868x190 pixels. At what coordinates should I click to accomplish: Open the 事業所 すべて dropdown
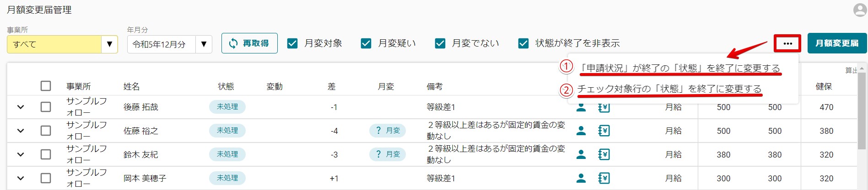click(62, 44)
